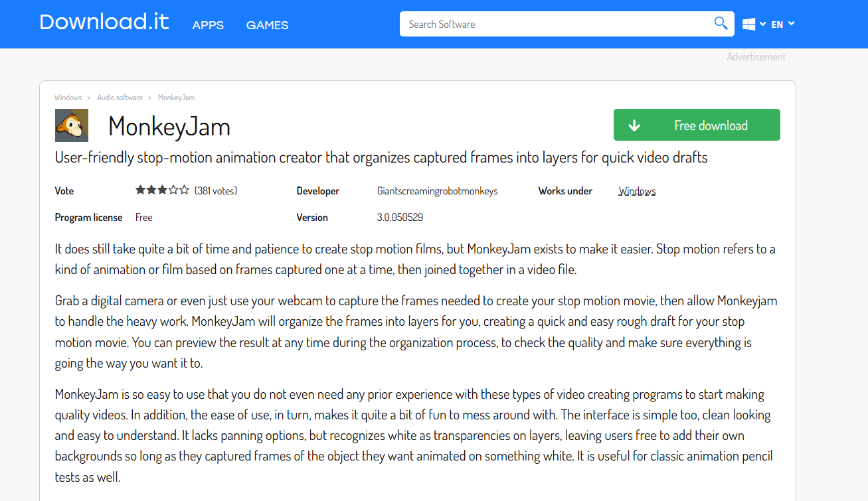Expand the EN language dropdown

782,25
